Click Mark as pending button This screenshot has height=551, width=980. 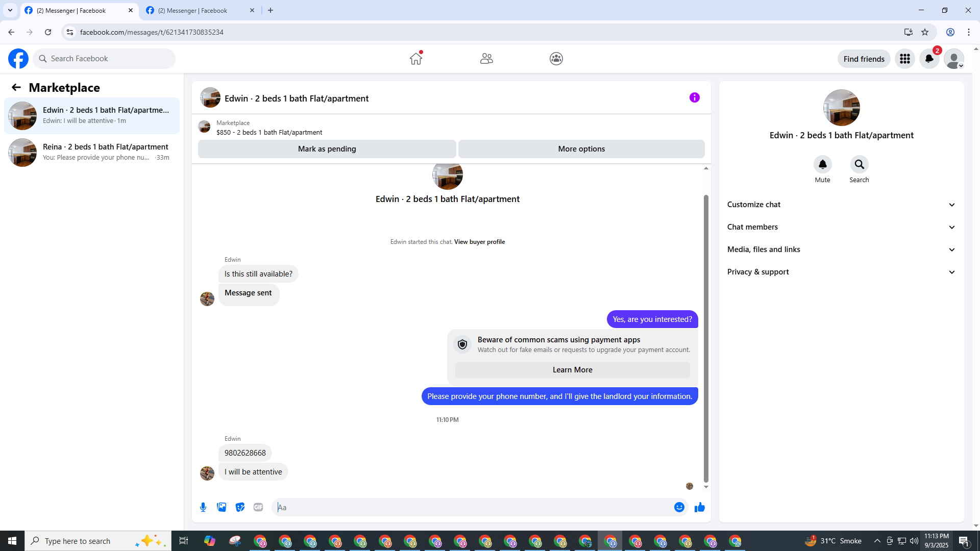327,149
